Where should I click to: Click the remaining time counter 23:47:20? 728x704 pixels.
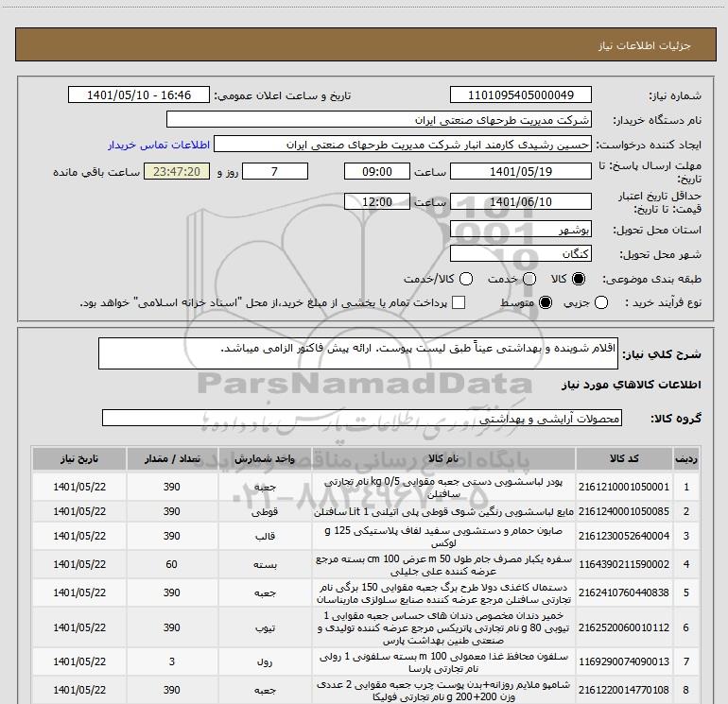pos(177,171)
